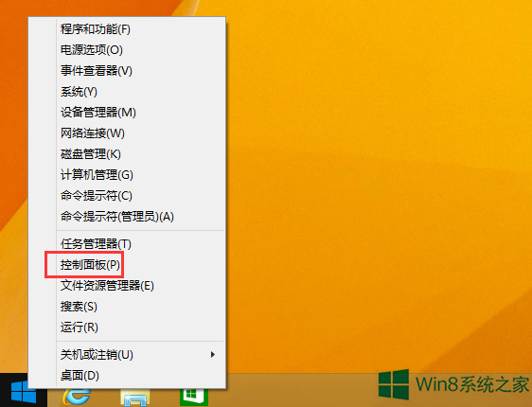
Task: Select 系统(Y) menu item
Action: point(140,92)
